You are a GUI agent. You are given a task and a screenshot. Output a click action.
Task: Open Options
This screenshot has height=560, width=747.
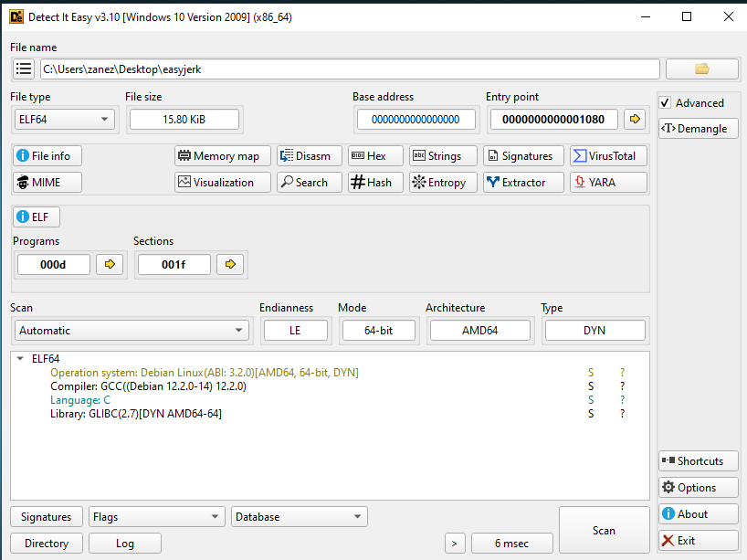pyautogui.click(x=699, y=488)
